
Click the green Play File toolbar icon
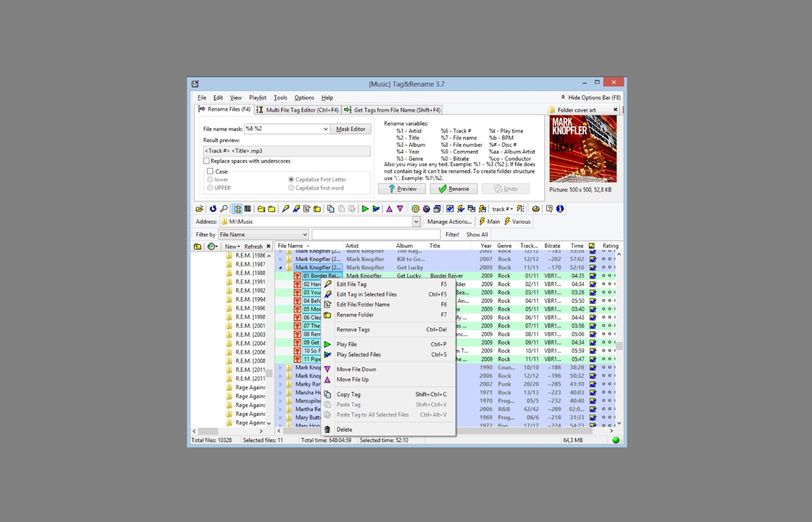coord(365,209)
